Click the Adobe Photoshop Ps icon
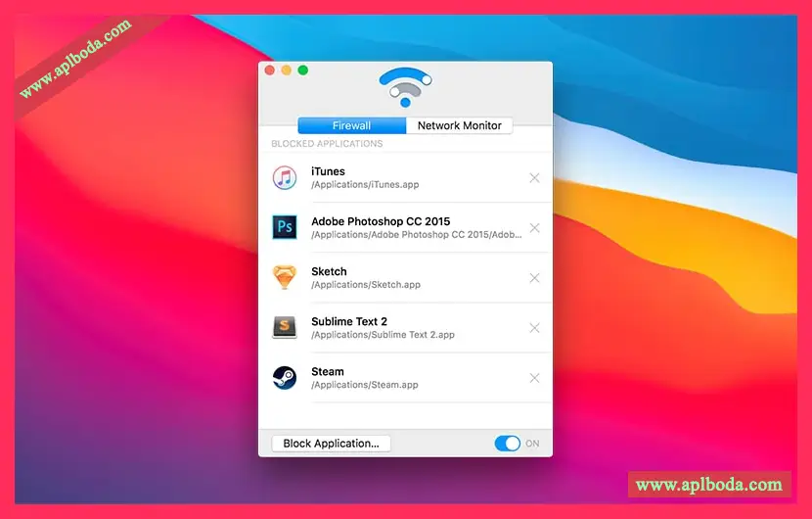Image resolution: width=812 pixels, height=519 pixels. tap(284, 228)
